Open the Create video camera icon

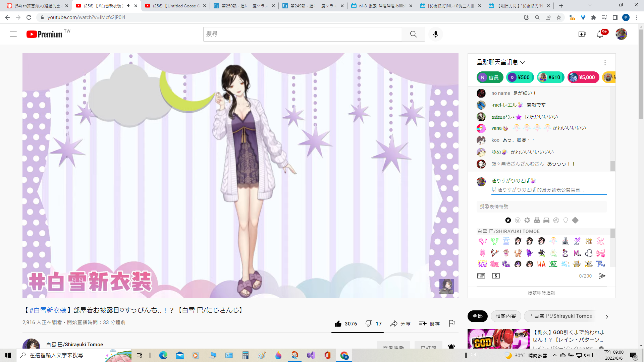pos(582,34)
